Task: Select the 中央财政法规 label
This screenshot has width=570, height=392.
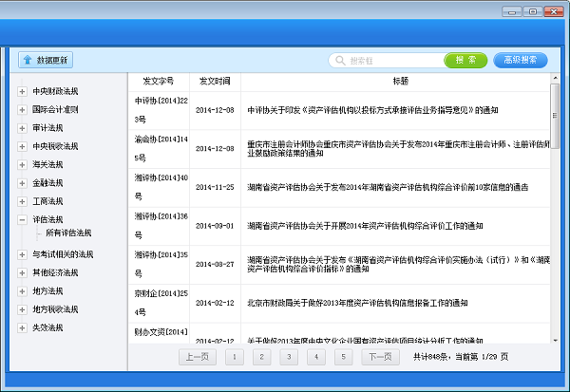Action: (55, 91)
